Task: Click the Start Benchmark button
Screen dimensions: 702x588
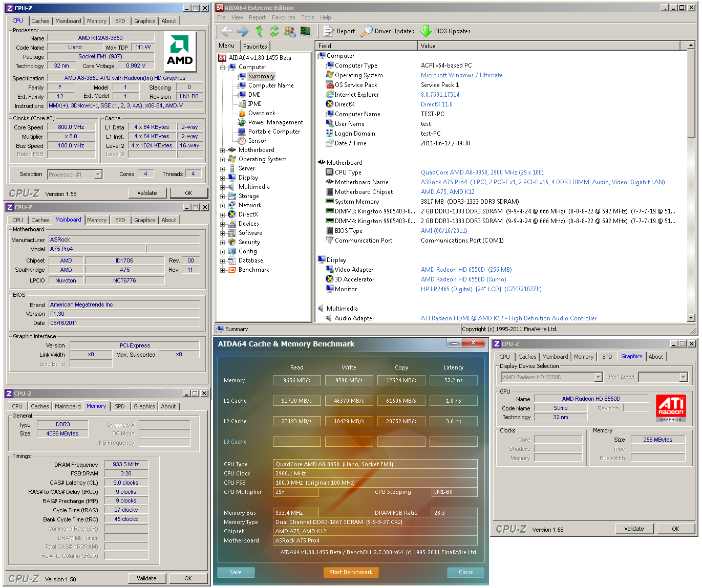Action: point(351,572)
